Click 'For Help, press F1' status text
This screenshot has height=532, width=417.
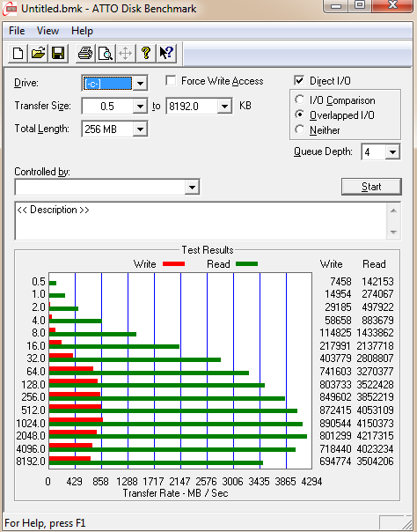tap(45, 523)
